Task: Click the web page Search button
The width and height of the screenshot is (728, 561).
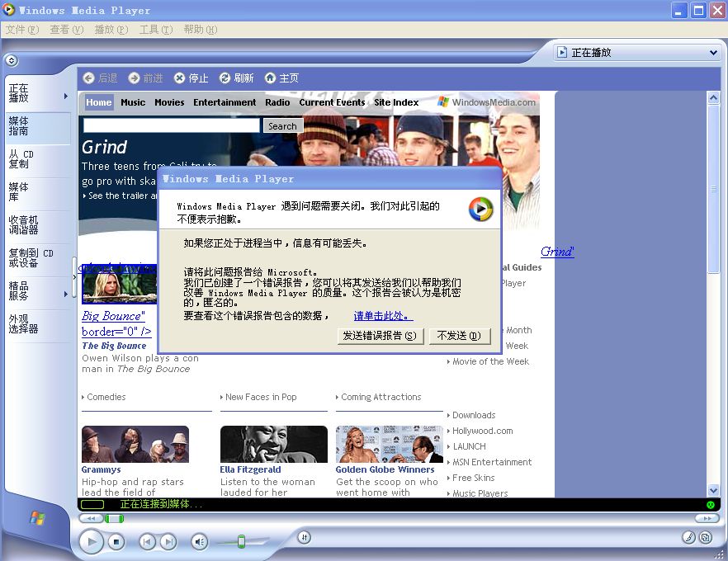Action: click(283, 125)
